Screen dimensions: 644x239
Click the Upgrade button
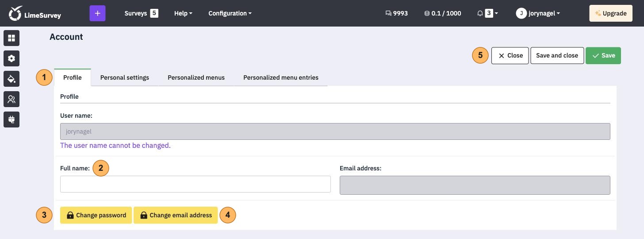coord(611,13)
